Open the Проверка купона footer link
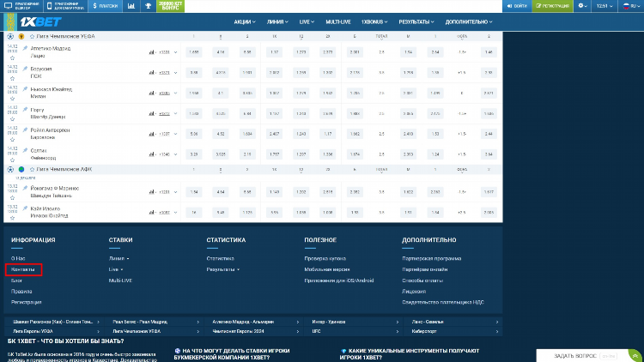Screen dimensions: 644x362 coord(325,258)
